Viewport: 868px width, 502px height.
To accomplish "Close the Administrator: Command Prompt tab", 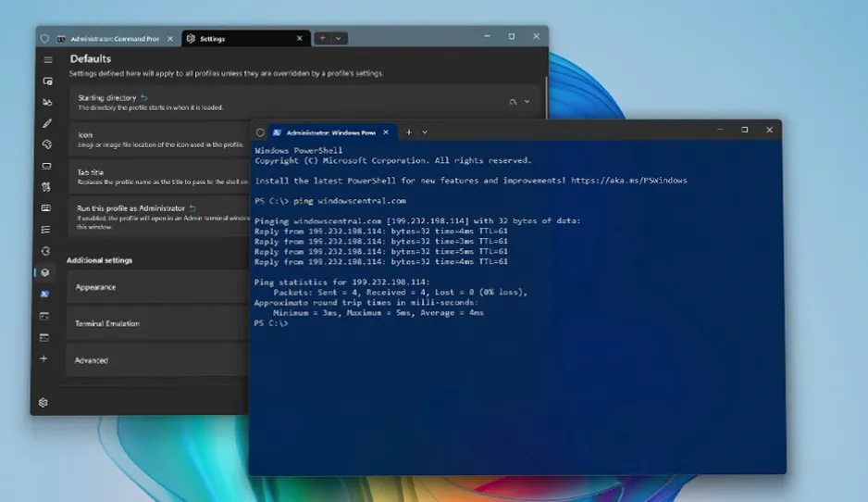I will pos(170,39).
